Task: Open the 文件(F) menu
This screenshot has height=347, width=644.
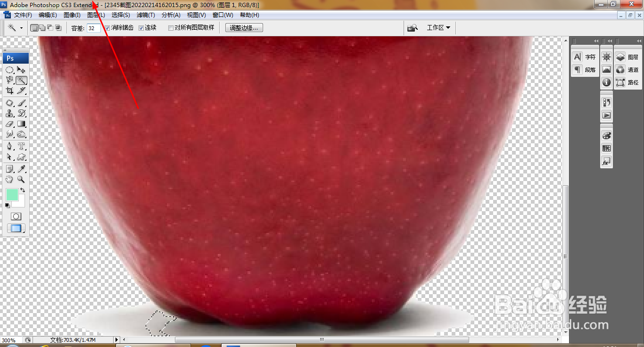Action: click(23, 15)
